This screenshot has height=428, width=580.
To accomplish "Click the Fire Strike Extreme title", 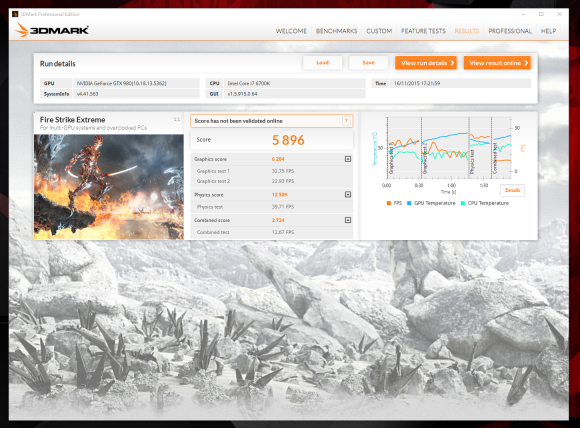I will pyautogui.click(x=72, y=120).
